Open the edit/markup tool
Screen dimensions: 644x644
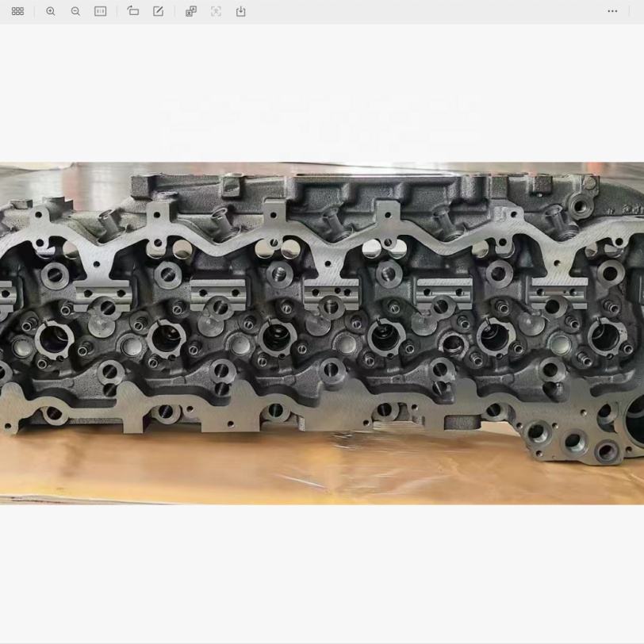158,11
